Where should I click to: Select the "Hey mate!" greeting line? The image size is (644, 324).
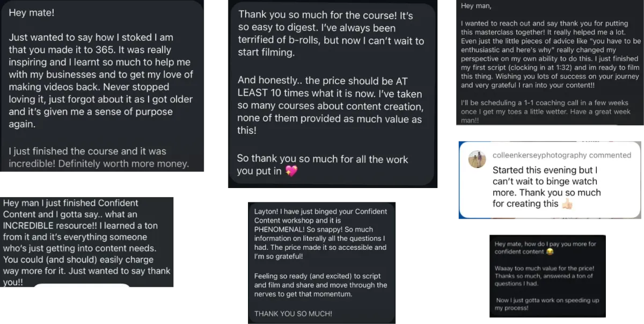point(31,13)
